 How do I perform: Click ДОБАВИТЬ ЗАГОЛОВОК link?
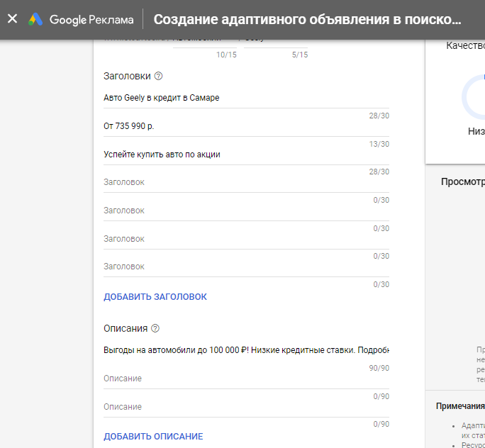[155, 297]
